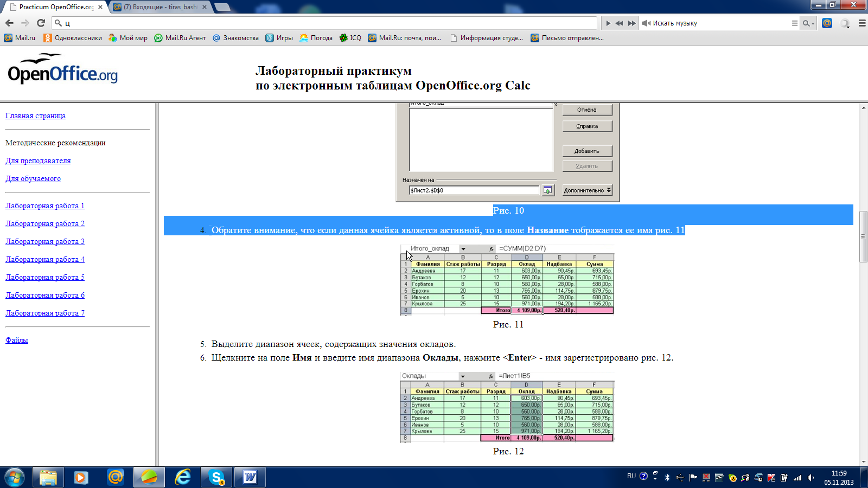The width and height of the screenshot is (868, 488).
Task: Click the blue Mail.Ru @ toolbar button
Action: point(827,23)
